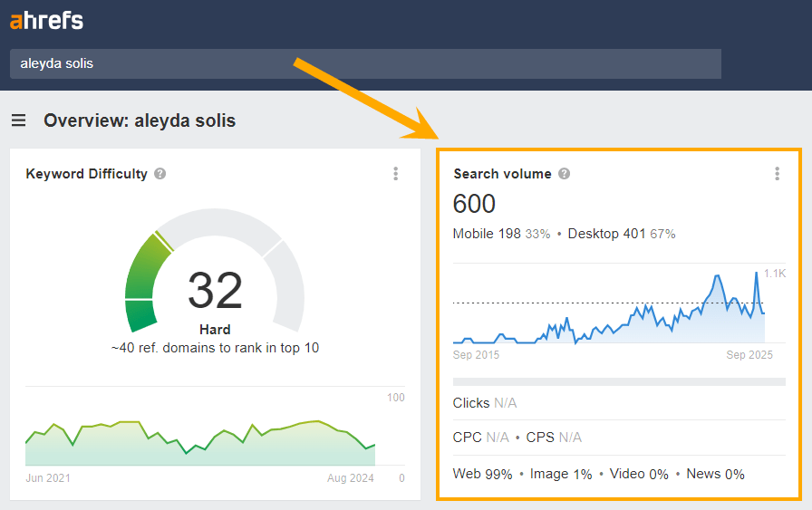812x510 pixels.
Task: Click the 1.1K chart peak label
Action: pos(775,274)
